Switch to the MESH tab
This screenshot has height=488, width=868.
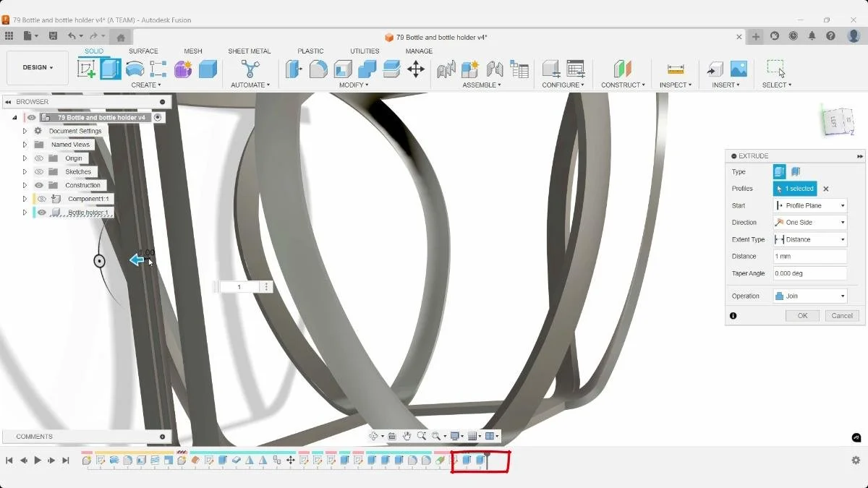point(193,51)
